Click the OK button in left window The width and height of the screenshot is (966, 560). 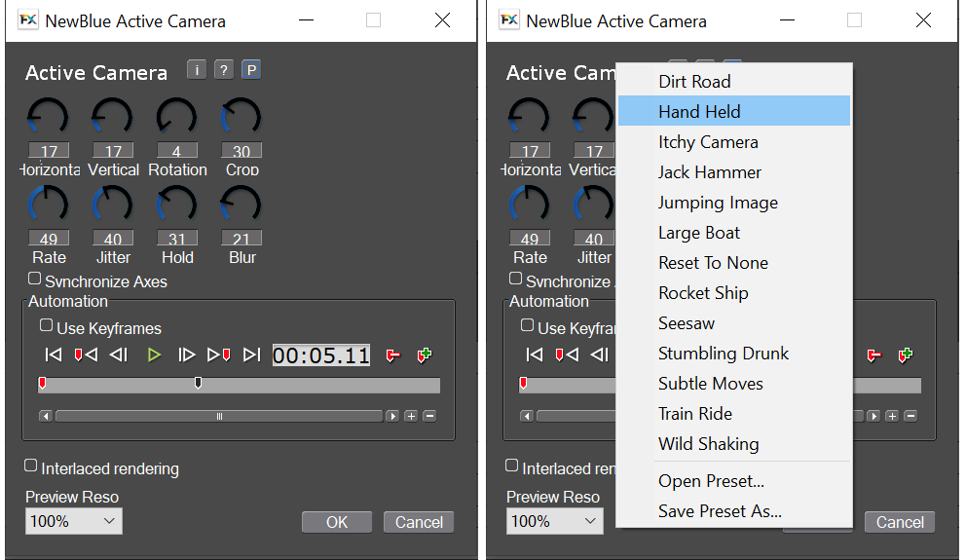click(x=337, y=523)
